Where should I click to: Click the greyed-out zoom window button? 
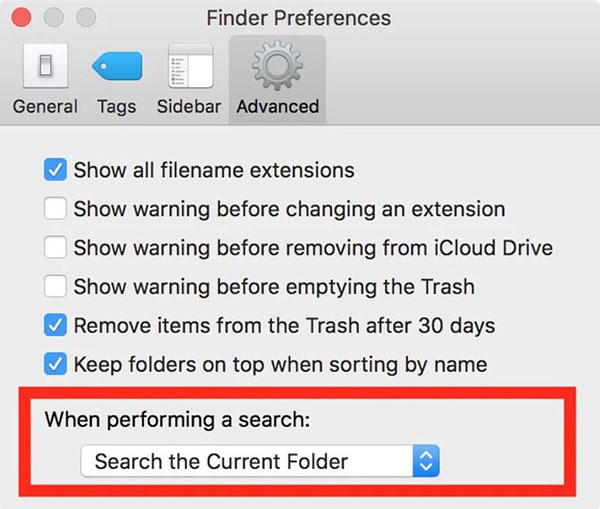click(x=86, y=17)
